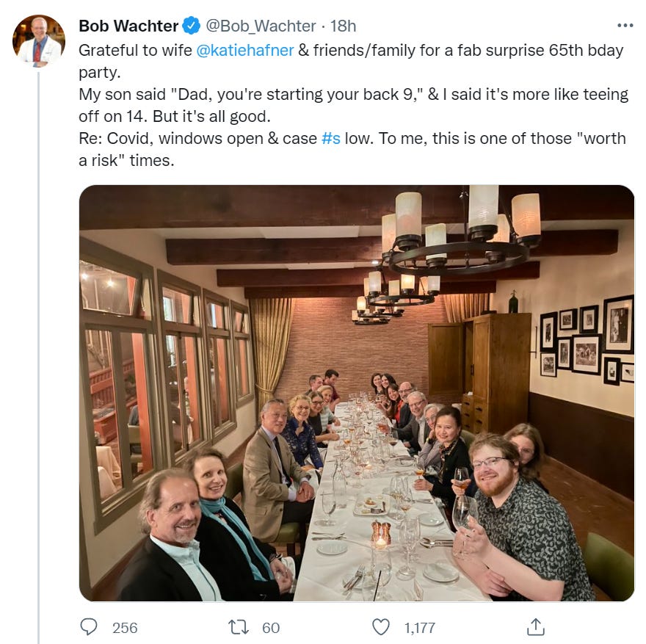Open the three-dot more options menu
This screenshot has width=646, height=644.
(x=625, y=26)
